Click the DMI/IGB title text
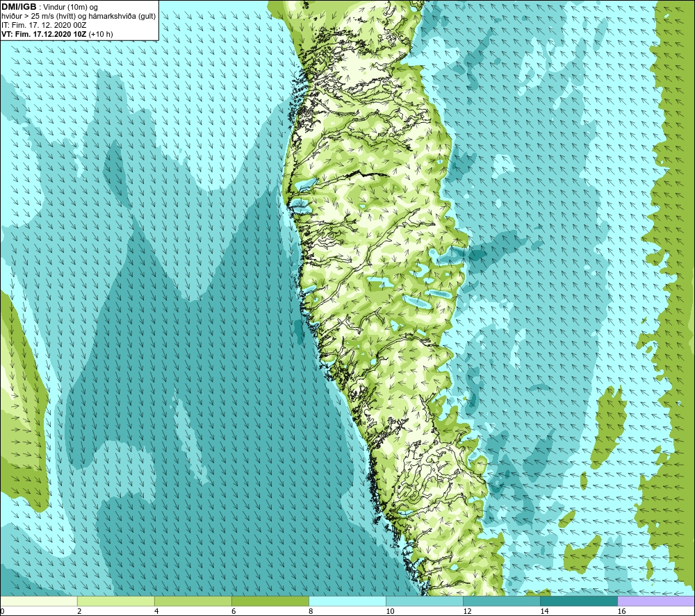Screen dimensions: 695x616 click(19, 7)
